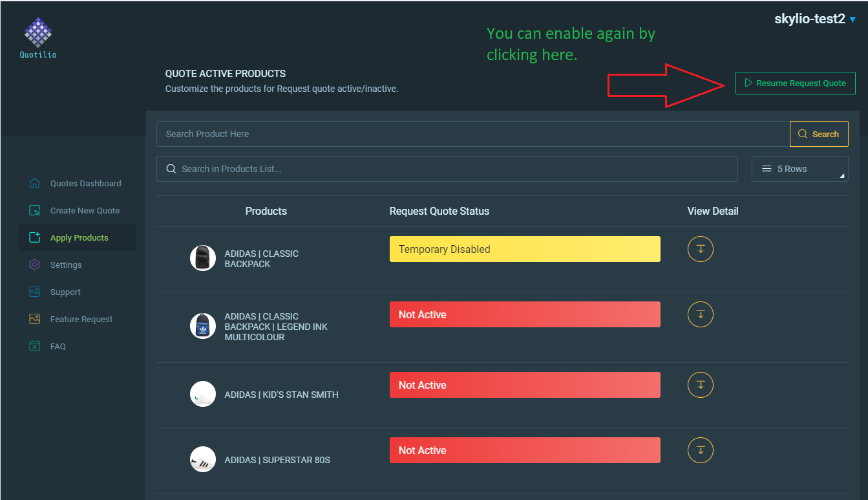This screenshot has width=868, height=500.
Task: View detail for Legend Ink Multicolour backpack
Action: point(700,314)
